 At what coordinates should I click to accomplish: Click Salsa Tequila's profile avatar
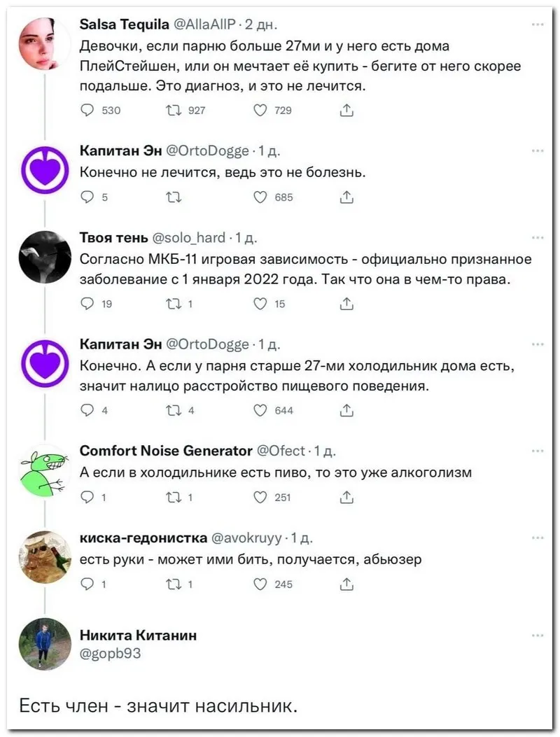pos(45,44)
